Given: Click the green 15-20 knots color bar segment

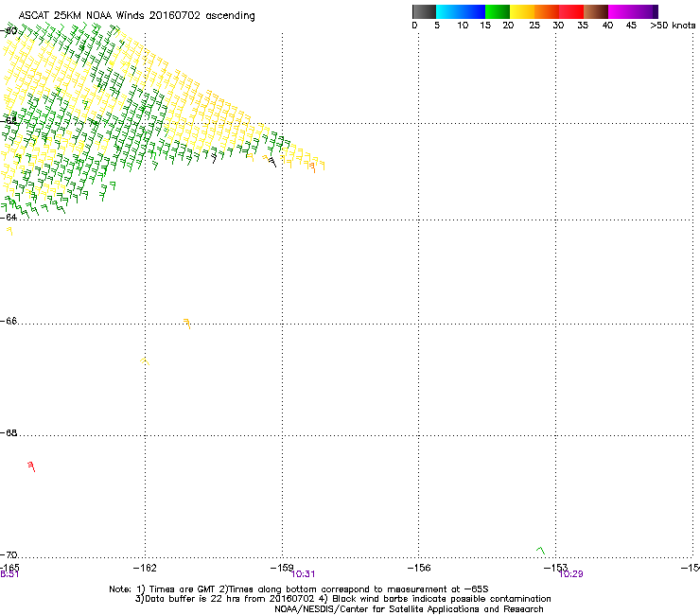Looking at the screenshot, I should [498, 11].
